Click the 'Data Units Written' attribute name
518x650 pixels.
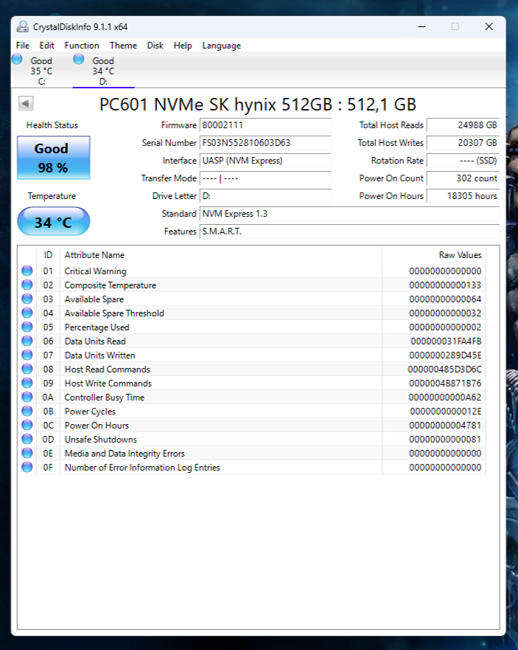click(100, 355)
